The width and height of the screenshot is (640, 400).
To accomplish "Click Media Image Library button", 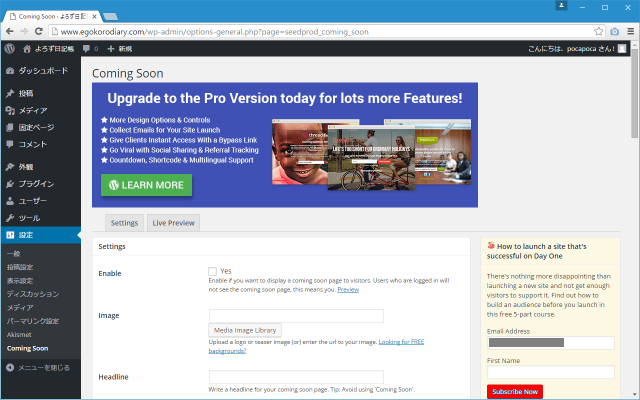I will (245, 330).
